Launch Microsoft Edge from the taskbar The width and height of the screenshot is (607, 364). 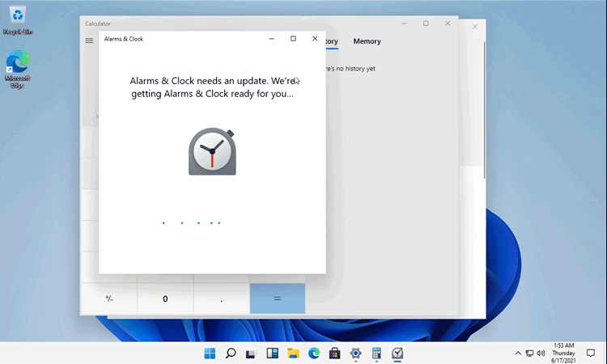314,353
